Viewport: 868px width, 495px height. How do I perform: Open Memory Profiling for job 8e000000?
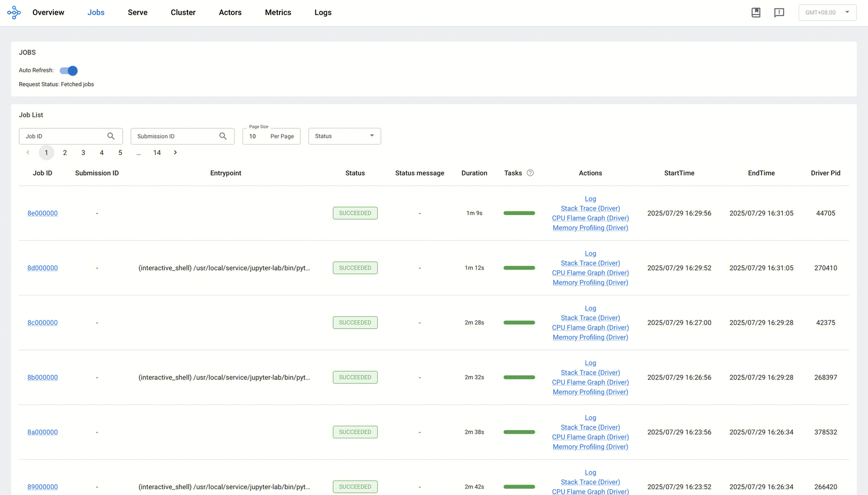590,228
